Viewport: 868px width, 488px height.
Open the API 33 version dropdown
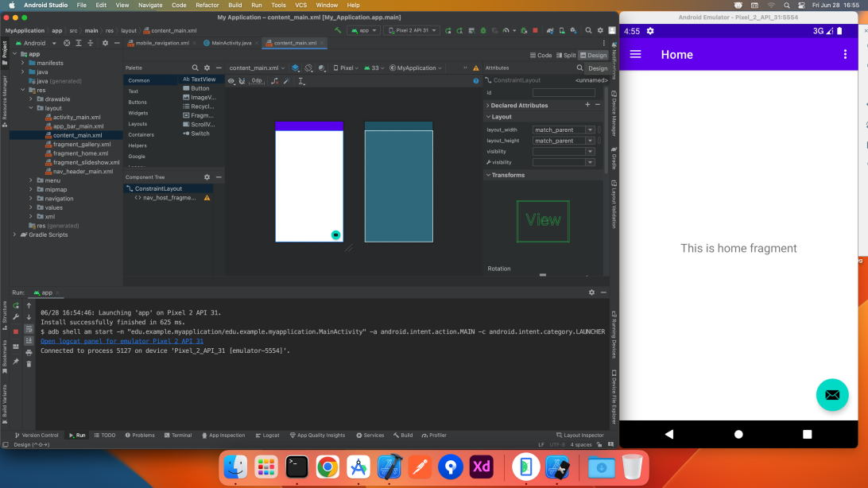point(374,68)
